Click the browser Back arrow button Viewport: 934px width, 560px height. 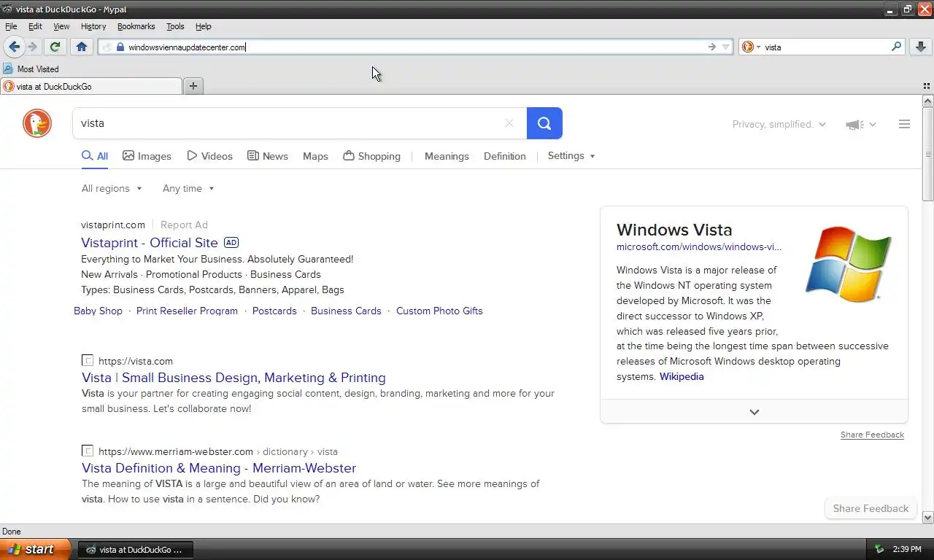[x=13, y=47]
